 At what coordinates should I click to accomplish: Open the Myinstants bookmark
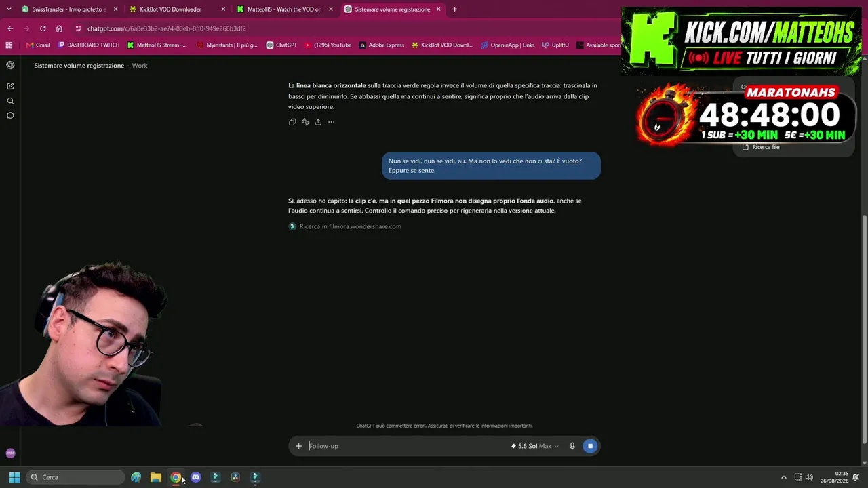[226, 45]
